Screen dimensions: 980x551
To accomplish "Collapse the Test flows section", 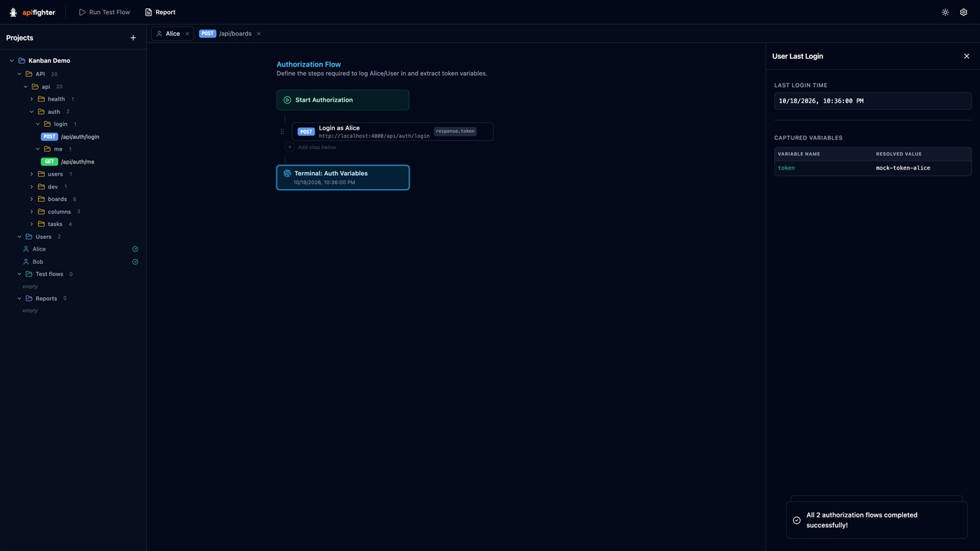I will 19,274.
